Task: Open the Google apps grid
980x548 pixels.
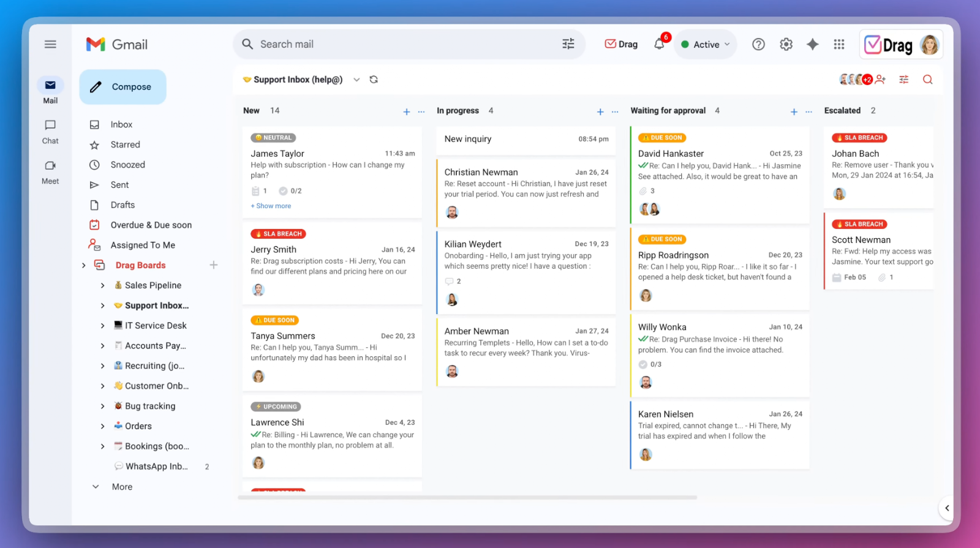Action: click(x=839, y=44)
